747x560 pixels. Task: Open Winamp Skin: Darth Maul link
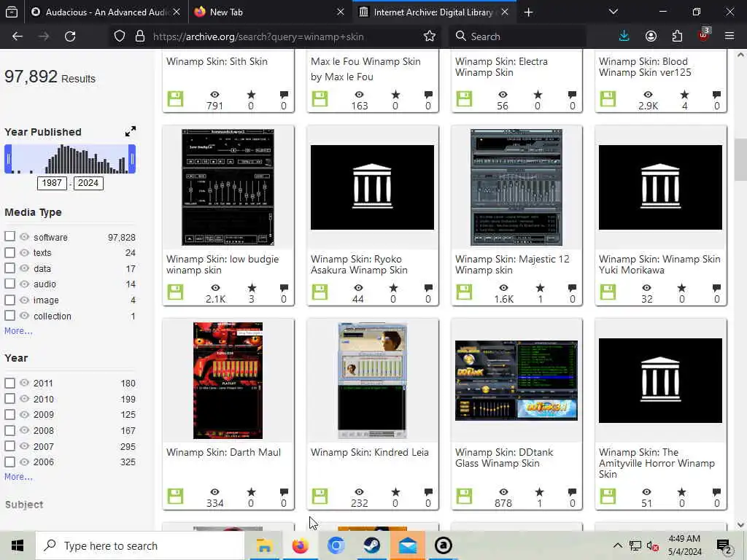point(223,452)
